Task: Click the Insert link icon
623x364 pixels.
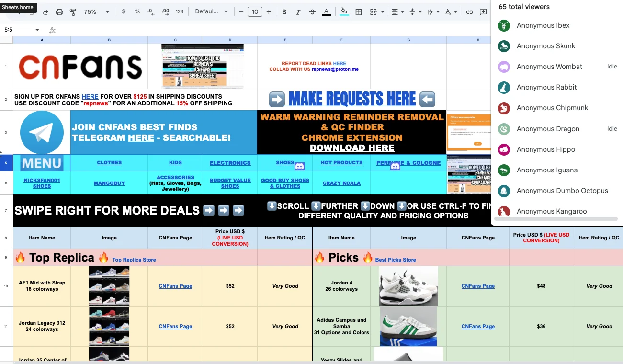Action: (x=470, y=11)
